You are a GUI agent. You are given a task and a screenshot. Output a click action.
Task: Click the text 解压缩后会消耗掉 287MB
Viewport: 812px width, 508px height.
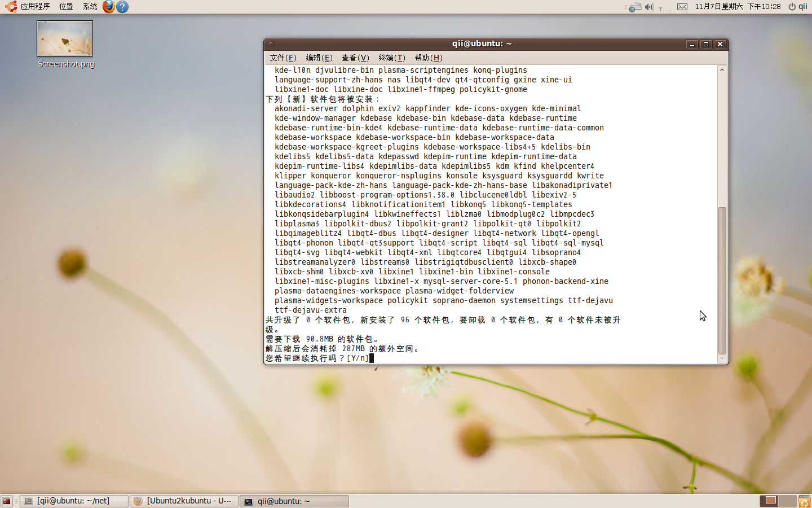click(315, 349)
